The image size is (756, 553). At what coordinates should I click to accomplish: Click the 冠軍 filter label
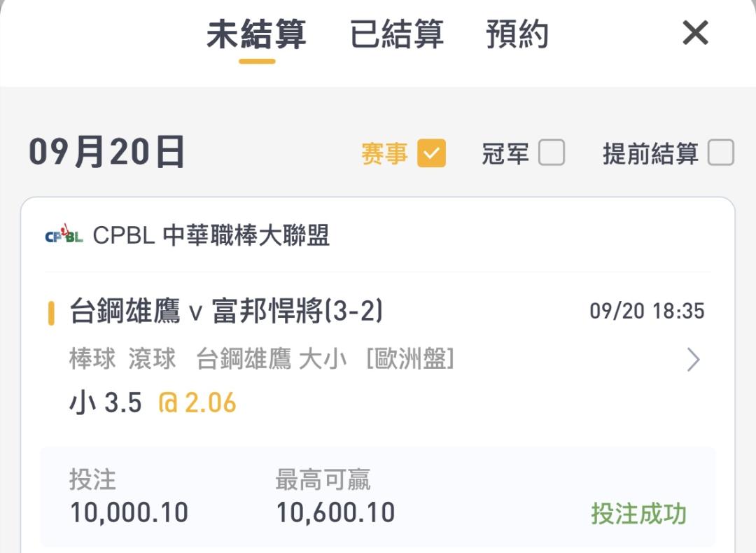(x=505, y=154)
